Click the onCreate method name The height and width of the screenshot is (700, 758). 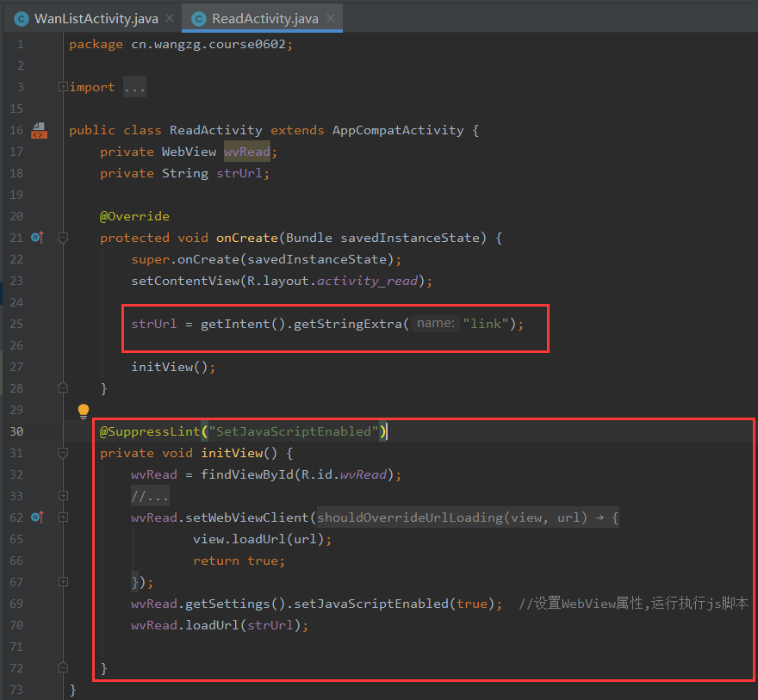[247, 238]
